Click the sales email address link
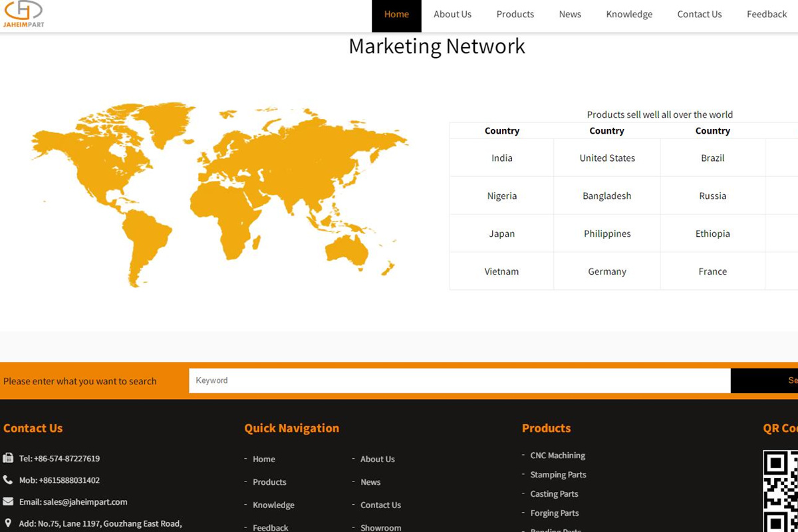 coord(85,502)
